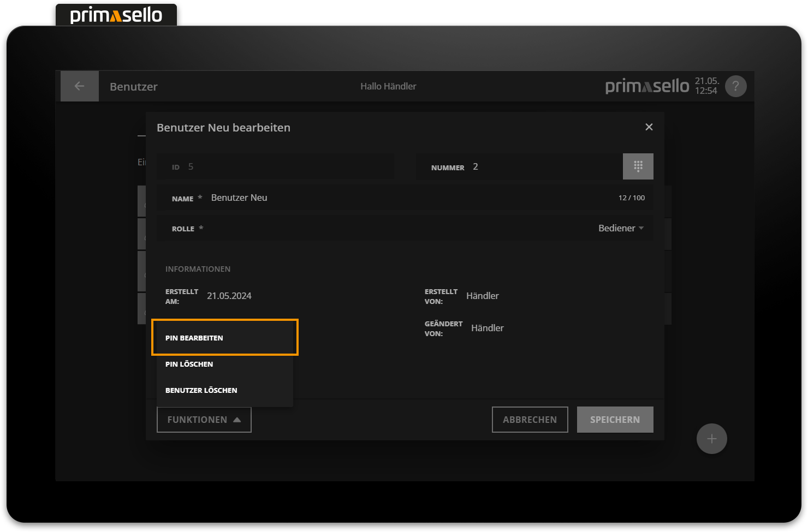
Task: Click the Benutzer page title
Action: [133, 86]
